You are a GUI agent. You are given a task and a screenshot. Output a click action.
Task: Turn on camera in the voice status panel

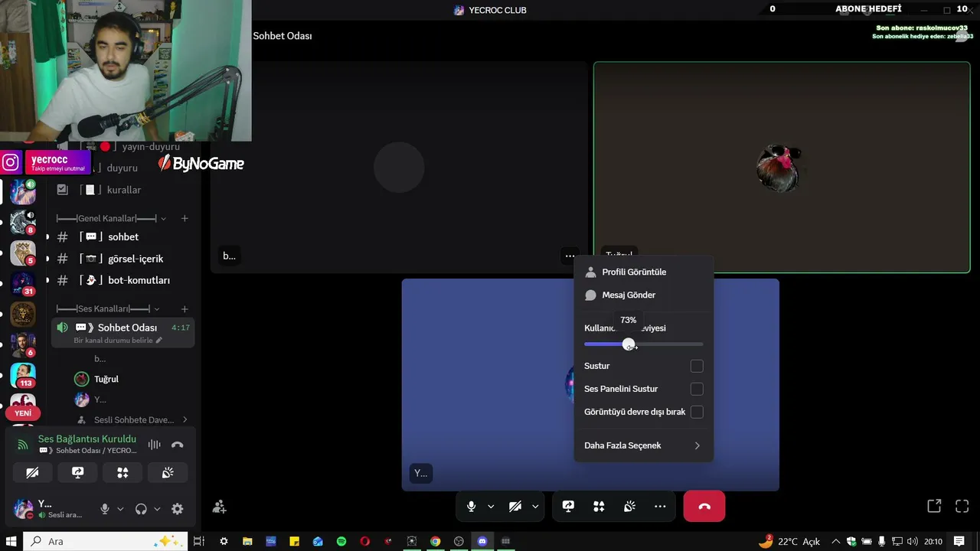(x=32, y=473)
